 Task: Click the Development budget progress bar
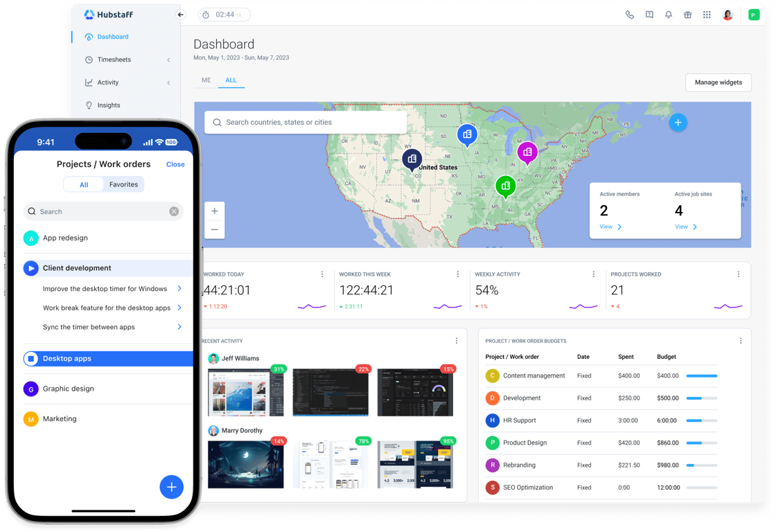[702, 398]
